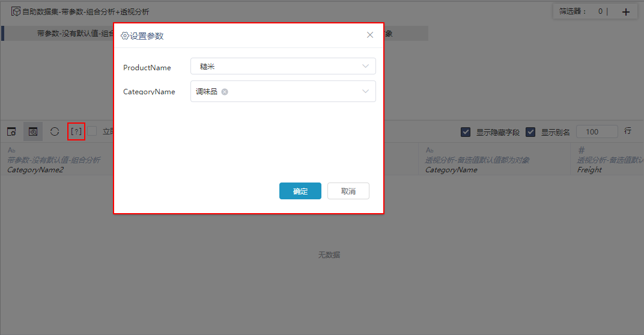The image size is (644, 335).
Task: Click the Freight column header
Action: [607, 160]
